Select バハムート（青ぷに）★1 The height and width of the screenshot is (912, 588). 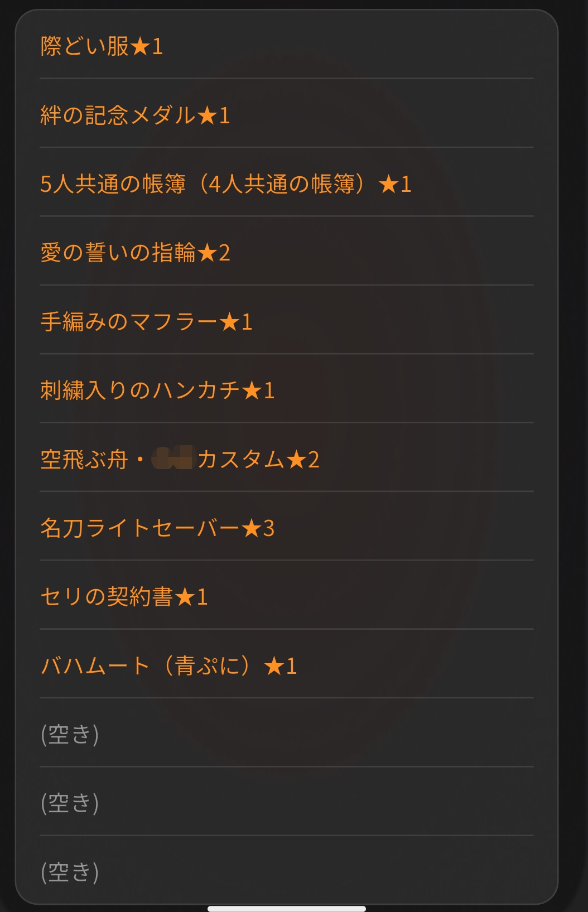(286, 665)
